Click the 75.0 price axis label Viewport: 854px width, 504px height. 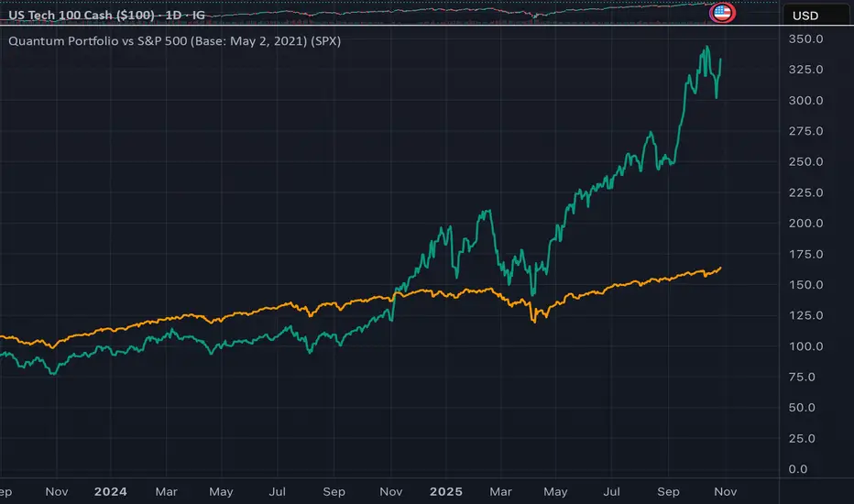tap(802, 377)
